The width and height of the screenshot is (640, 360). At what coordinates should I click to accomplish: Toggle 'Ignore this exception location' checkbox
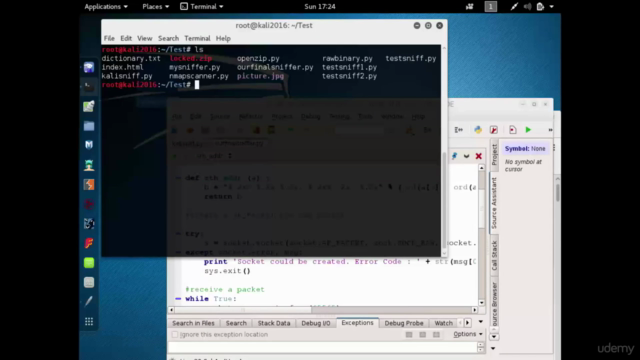point(175,334)
